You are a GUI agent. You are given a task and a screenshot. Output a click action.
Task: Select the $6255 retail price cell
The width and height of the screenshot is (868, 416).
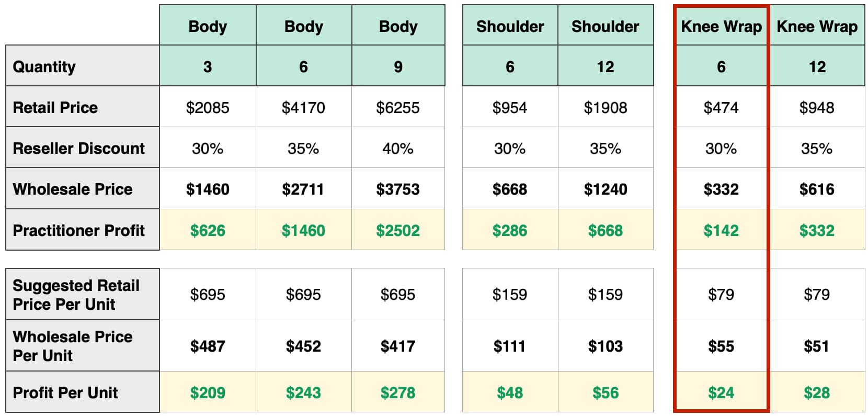point(398,107)
